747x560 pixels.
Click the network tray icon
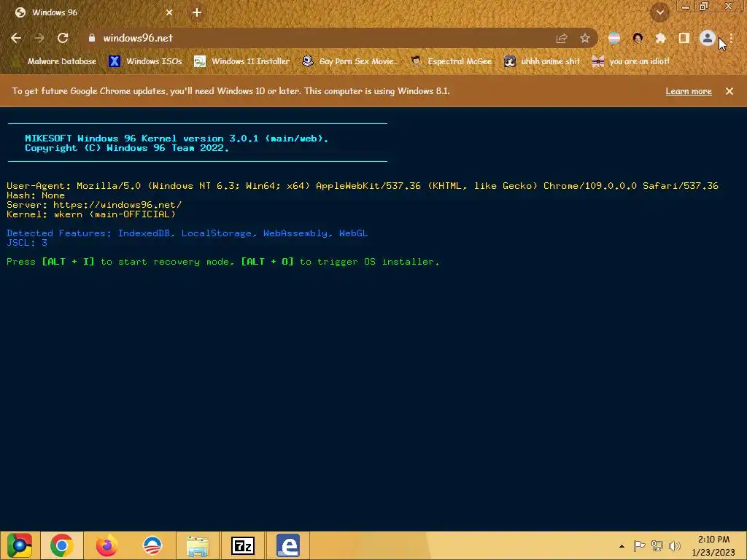coord(657,545)
